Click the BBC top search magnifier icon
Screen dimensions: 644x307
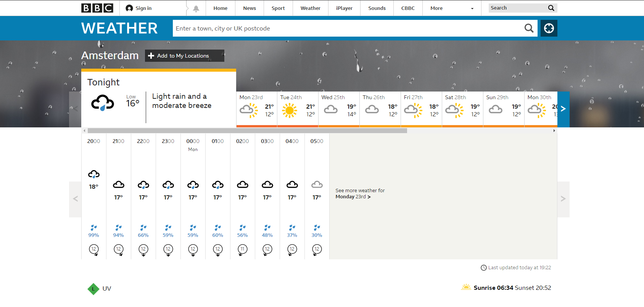[551, 8]
